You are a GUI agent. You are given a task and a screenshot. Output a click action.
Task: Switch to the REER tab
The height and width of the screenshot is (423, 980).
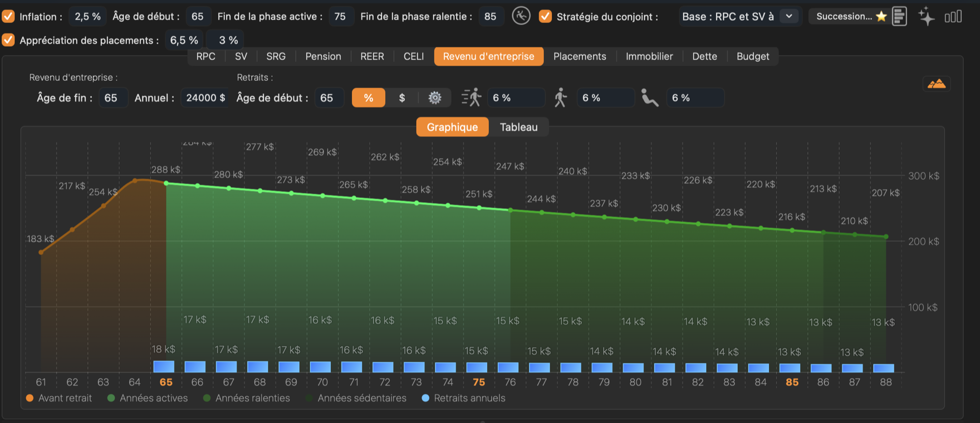(x=372, y=56)
